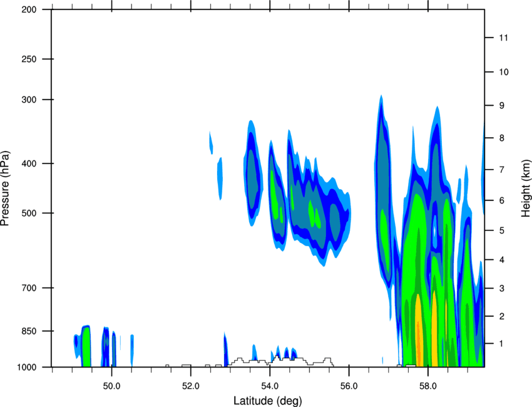Click the 50.0 latitude tick label

click(111, 386)
